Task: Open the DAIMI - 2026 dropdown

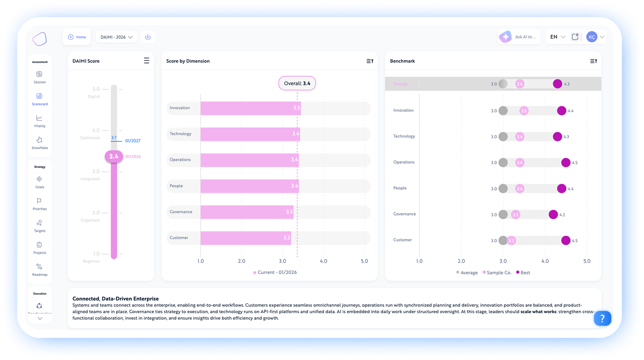Action: click(x=116, y=37)
